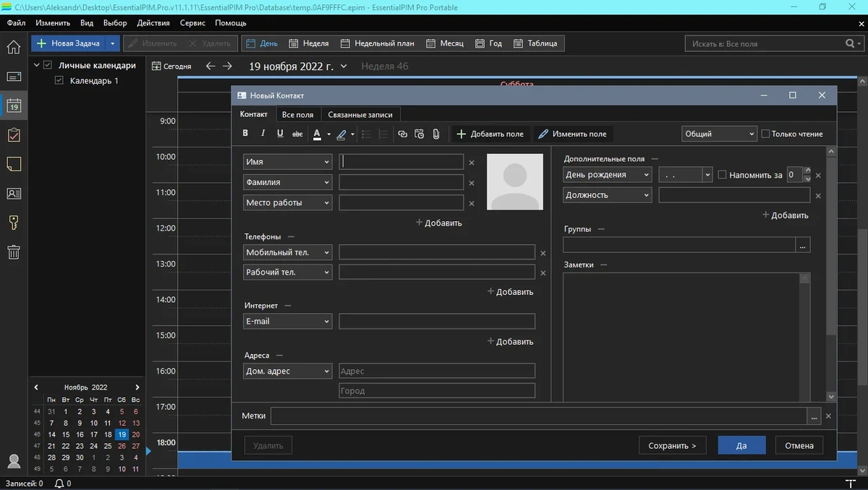Open the День рождения field dropdown
Screen dimensions: 868x490
608,175
